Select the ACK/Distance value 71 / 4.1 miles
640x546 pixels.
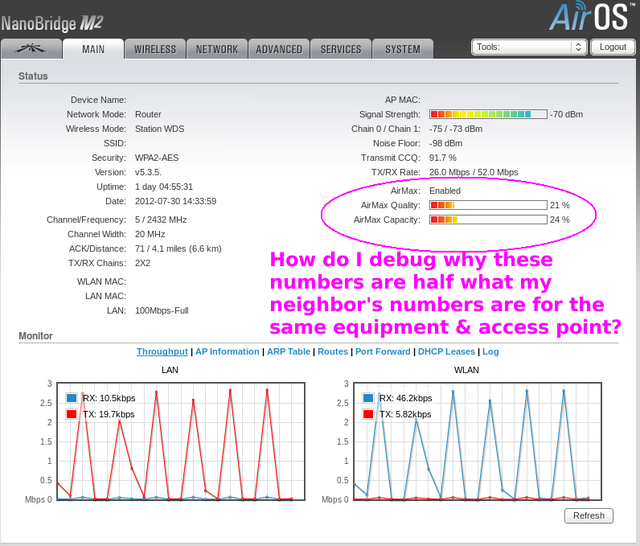pos(178,249)
